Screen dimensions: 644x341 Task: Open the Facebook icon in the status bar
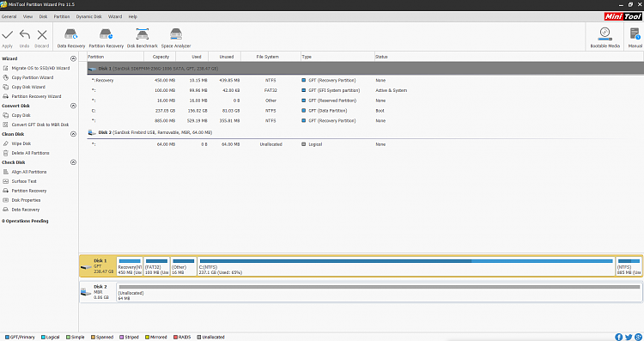[x=618, y=337]
